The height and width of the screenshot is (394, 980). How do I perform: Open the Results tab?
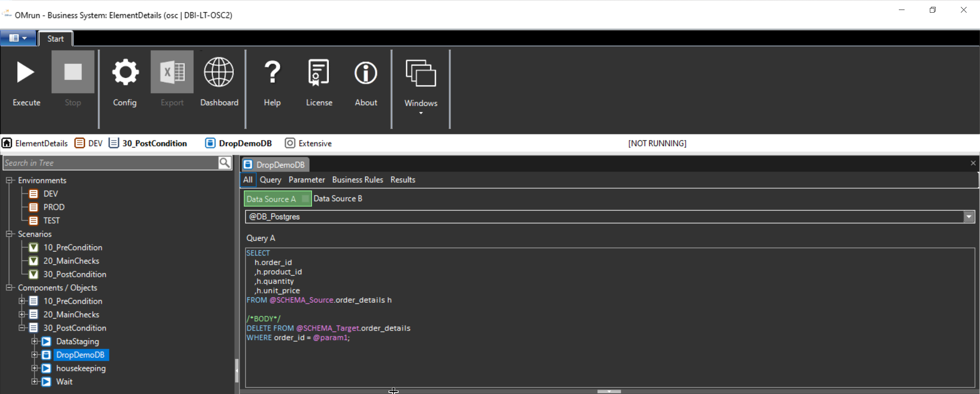click(x=402, y=179)
